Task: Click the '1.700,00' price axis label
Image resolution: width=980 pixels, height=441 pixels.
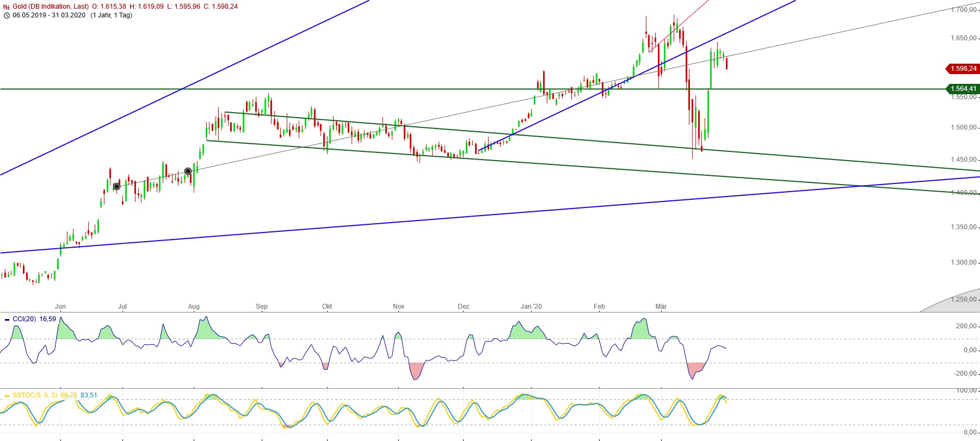Action: click(964, 10)
